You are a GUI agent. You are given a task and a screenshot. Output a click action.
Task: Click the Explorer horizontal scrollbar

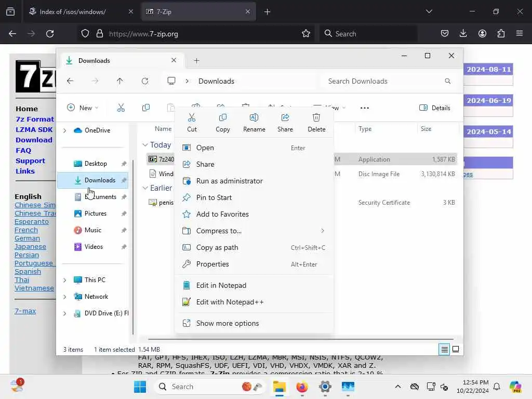[x=301, y=339]
